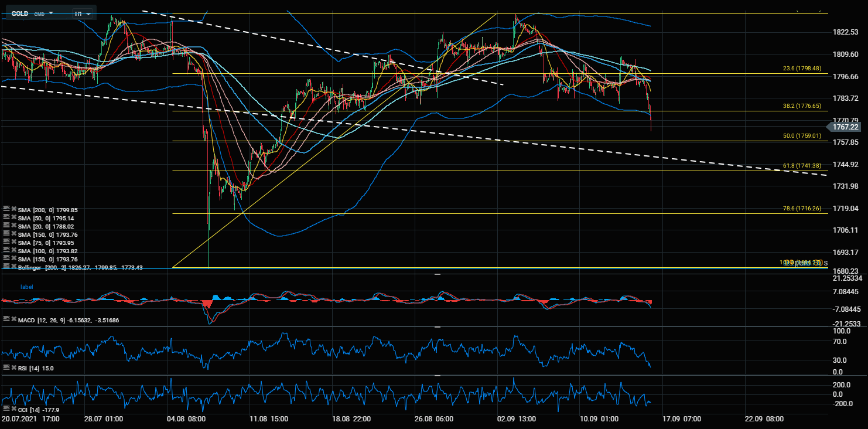868x429 pixels.
Task: Click the blue 'label' text in MACD panel
Action: tap(27, 287)
